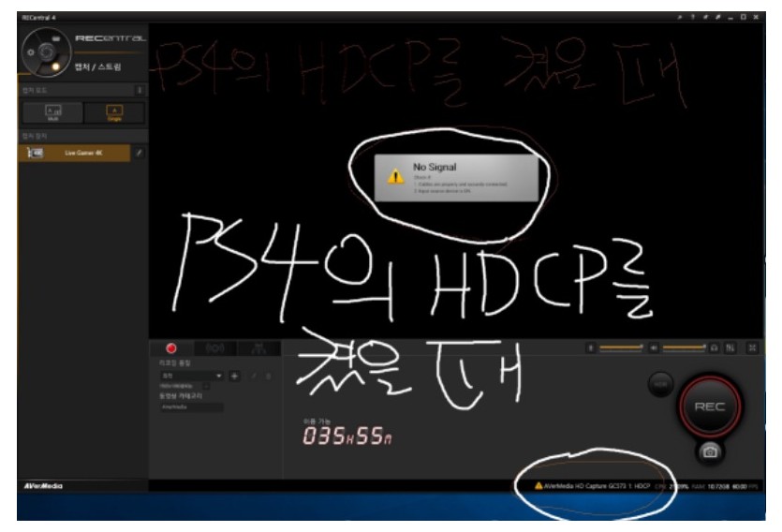
Task: Open the Multi-stream tab
Action: pos(258,348)
